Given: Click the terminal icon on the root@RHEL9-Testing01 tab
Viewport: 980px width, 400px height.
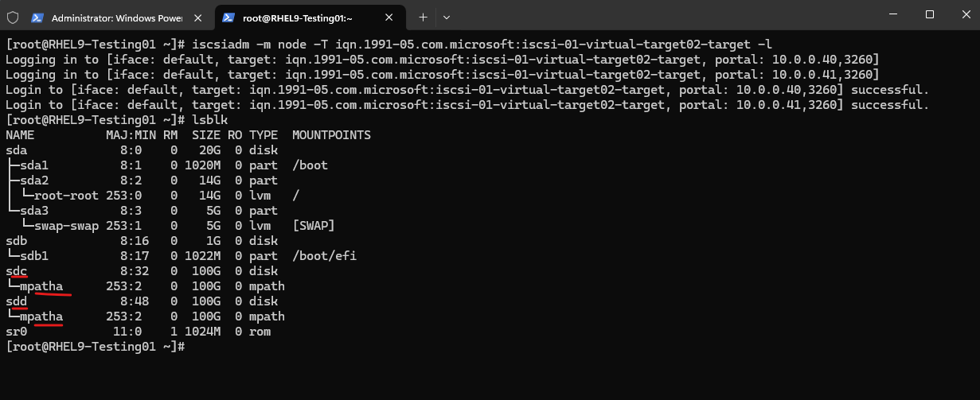Looking at the screenshot, I should click(228, 17).
